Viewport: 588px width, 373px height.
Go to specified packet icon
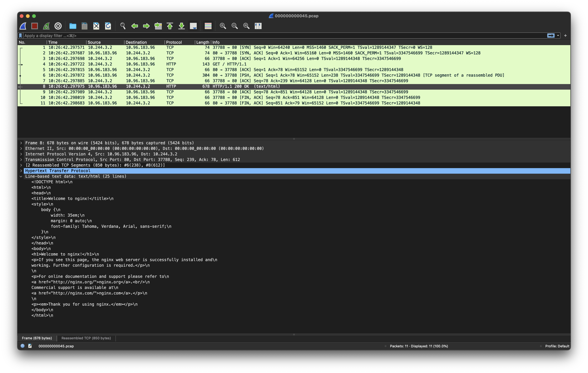(158, 26)
